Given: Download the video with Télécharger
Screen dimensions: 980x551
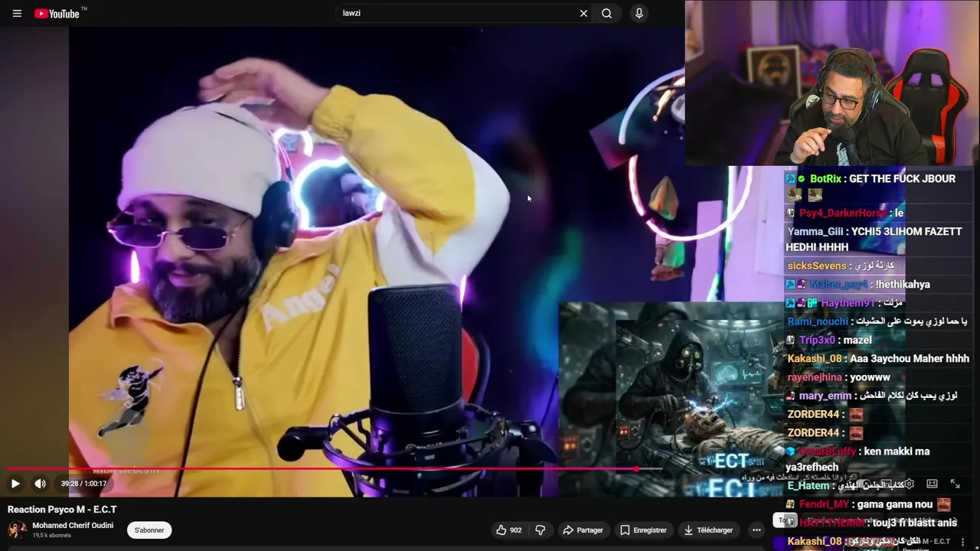Looking at the screenshot, I should [x=708, y=530].
